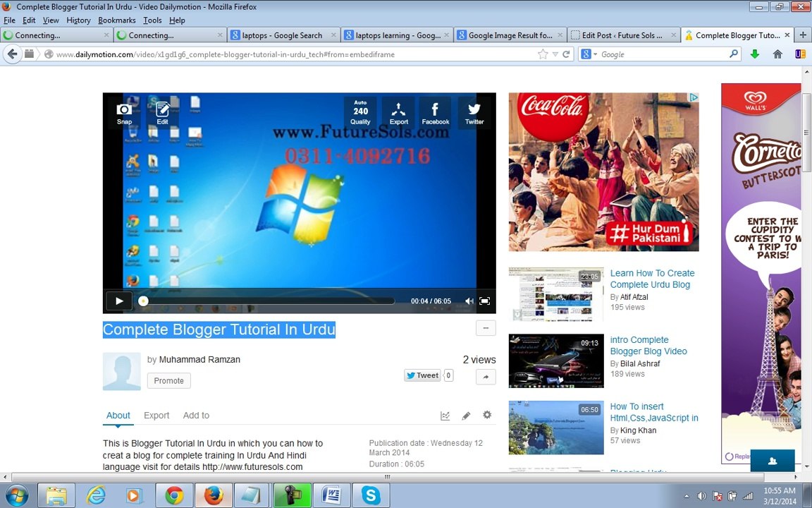Switch to Google Image Result tab

510,35
